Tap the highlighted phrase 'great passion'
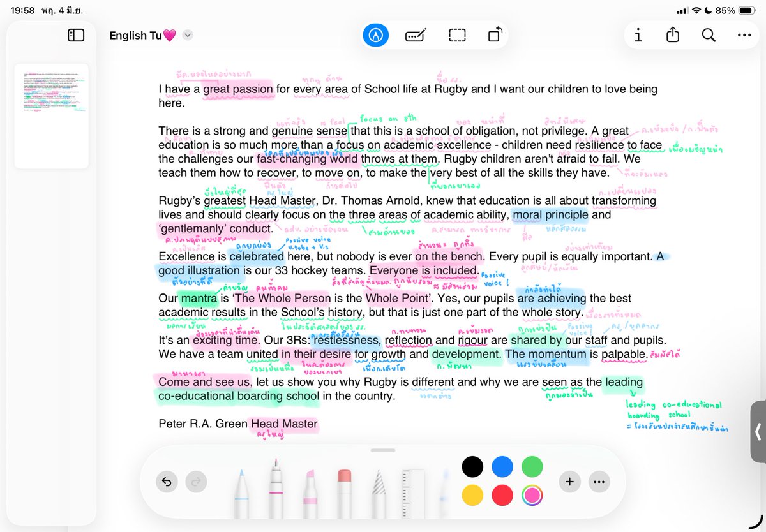This screenshot has height=532, width=766. coord(238,89)
